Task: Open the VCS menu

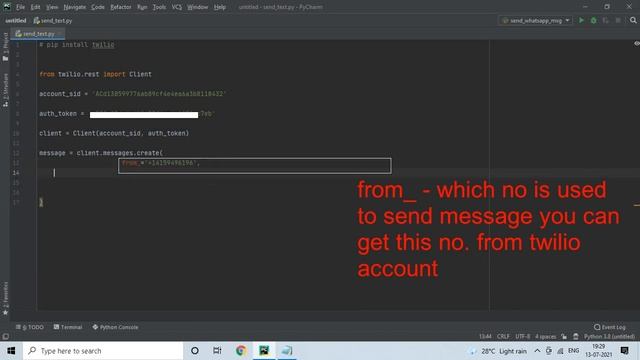Action: click(x=177, y=7)
